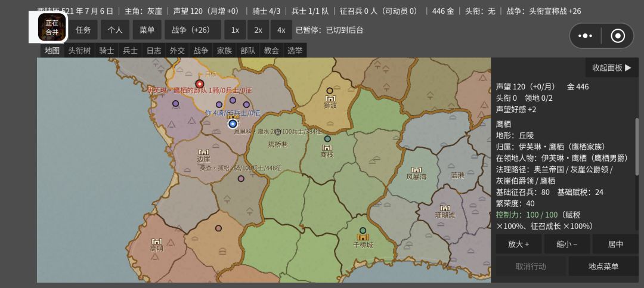Open the 战争 tab in tab row
The image size is (644, 288).
(x=201, y=51)
